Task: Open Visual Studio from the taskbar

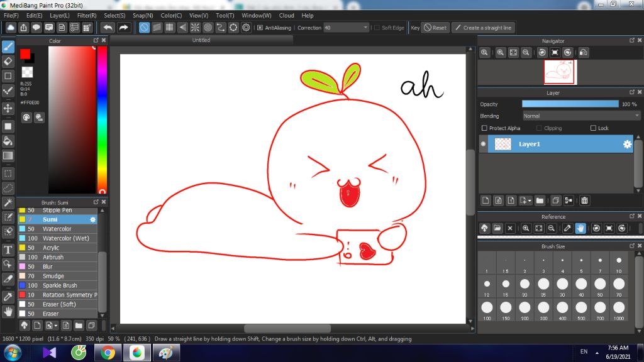Action: (x=49, y=353)
